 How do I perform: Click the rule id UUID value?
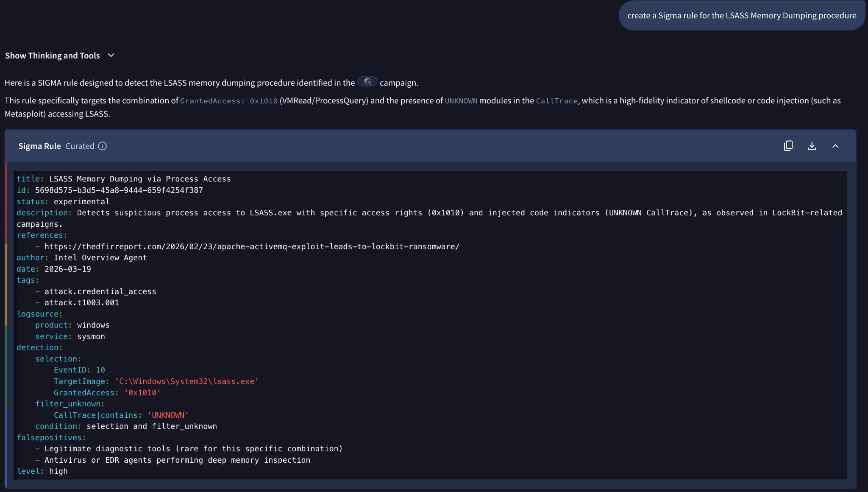click(119, 190)
